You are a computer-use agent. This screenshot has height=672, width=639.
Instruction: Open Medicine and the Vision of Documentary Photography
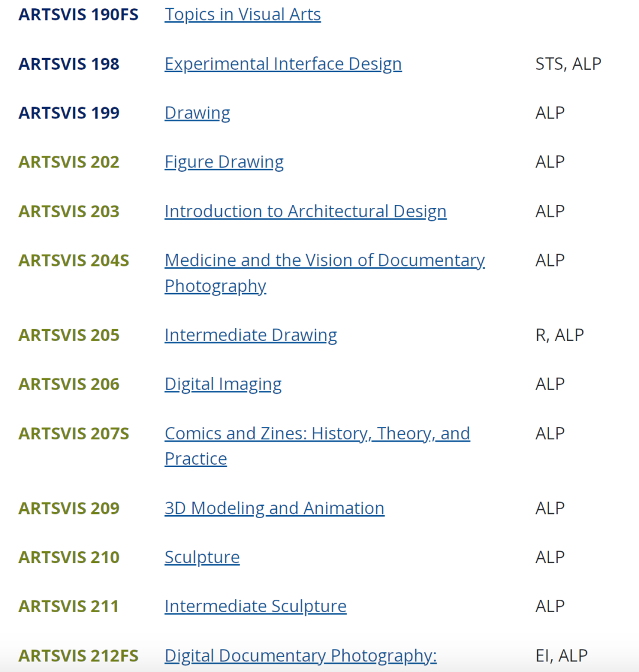tap(324, 261)
